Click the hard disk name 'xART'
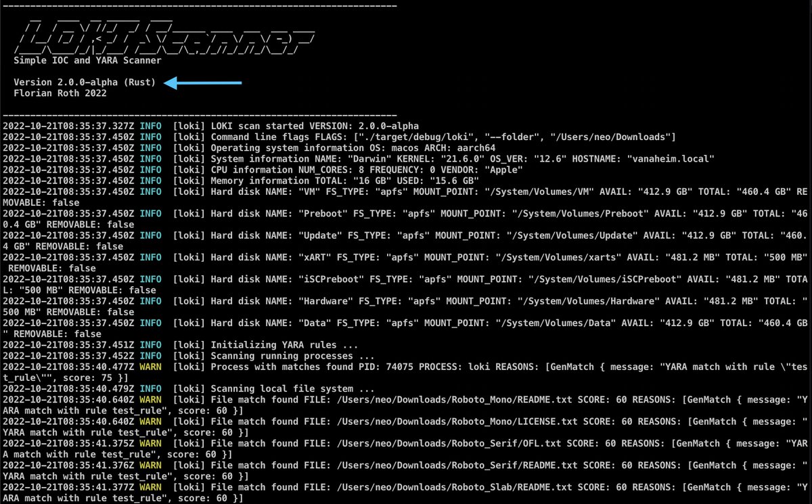This screenshot has width=812, height=504. click(315, 258)
